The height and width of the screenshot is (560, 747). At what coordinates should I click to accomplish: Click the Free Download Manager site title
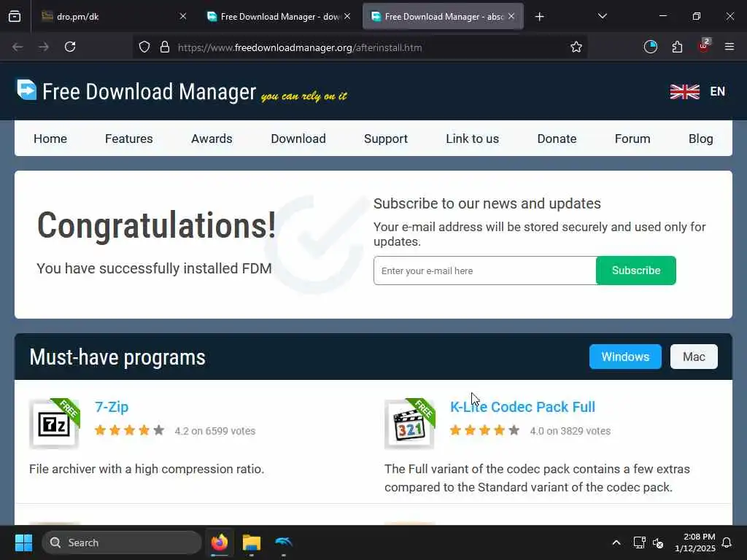(149, 91)
